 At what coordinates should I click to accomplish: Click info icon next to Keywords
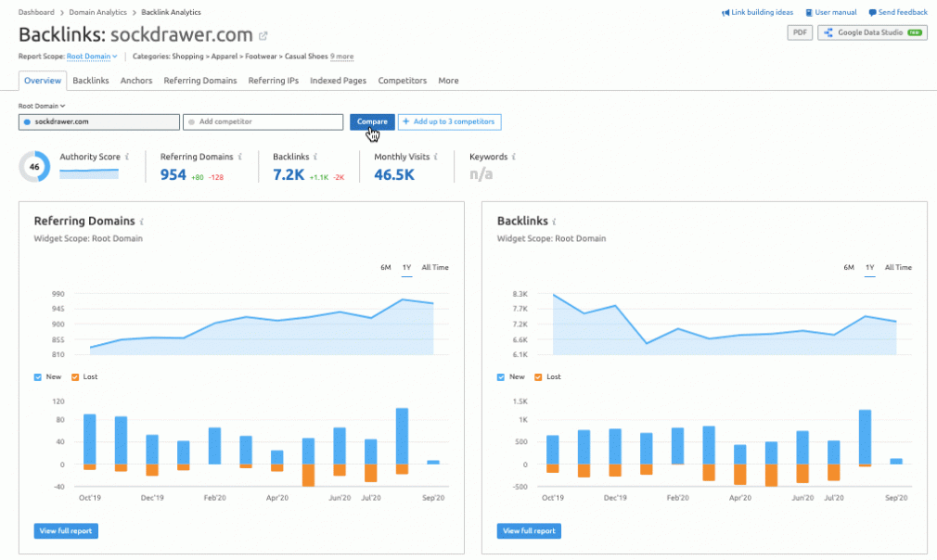pyautogui.click(x=514, y=157)
